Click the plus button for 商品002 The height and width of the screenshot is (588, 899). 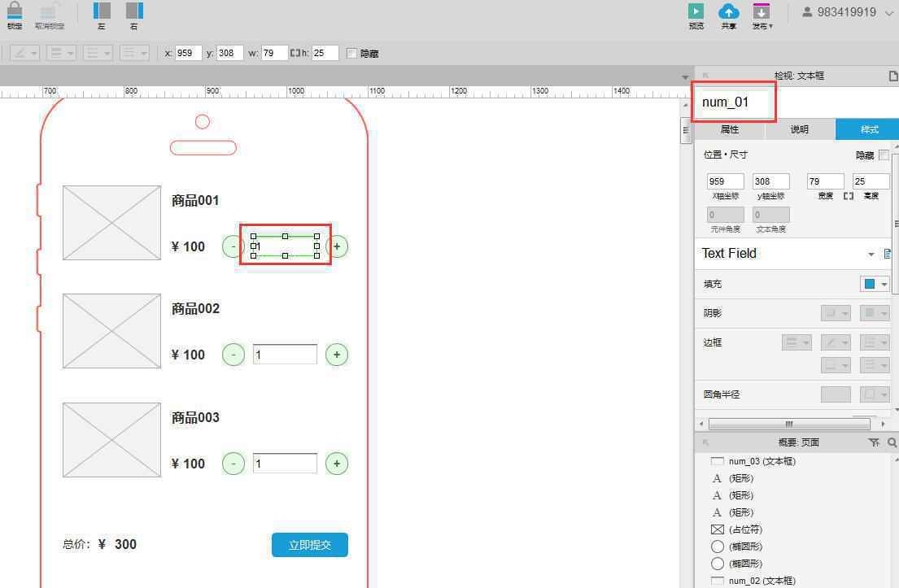tap(337, 355)
